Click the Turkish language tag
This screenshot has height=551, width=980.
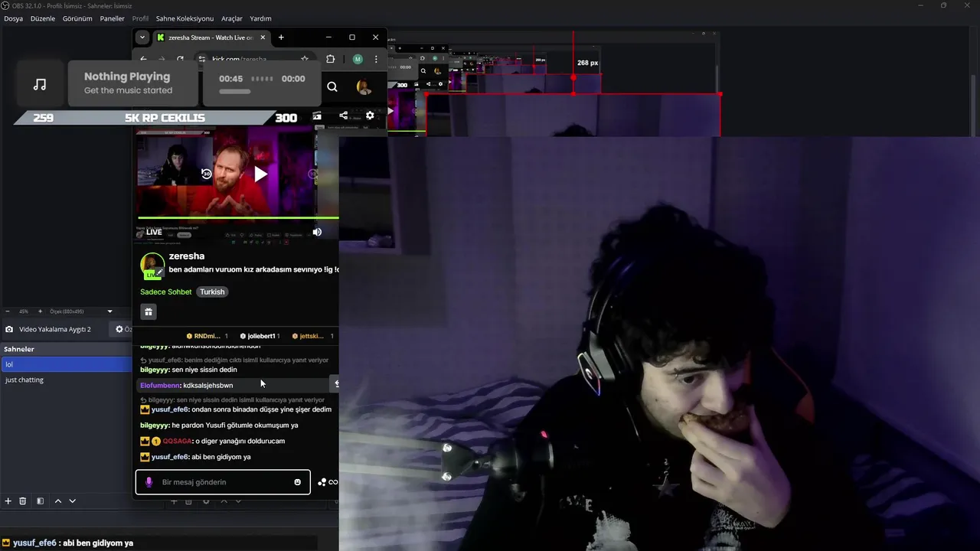click(x=212, y=292)
